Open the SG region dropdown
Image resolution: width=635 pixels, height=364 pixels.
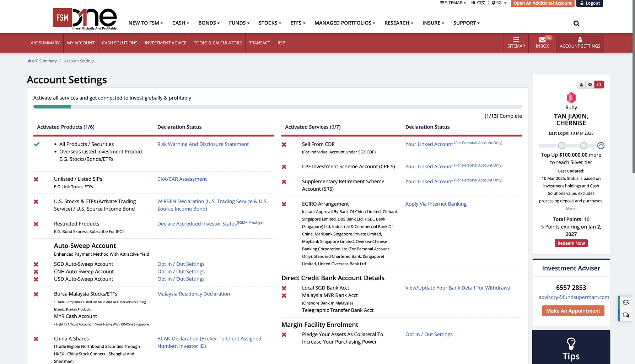[499, 3]
